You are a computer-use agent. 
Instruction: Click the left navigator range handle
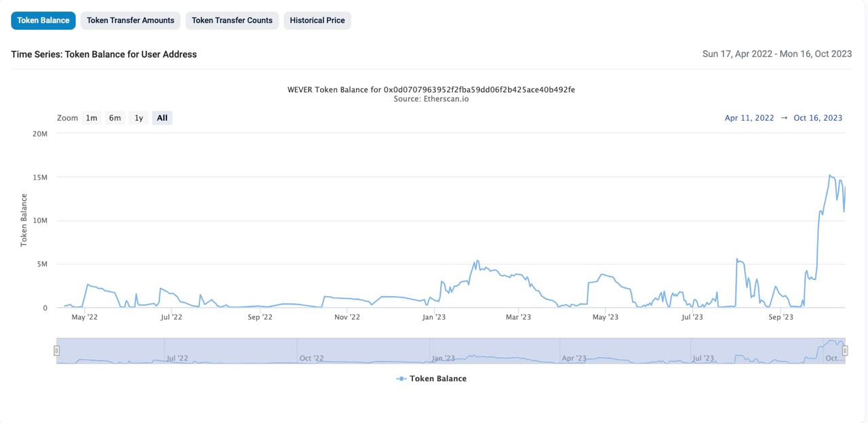57,350
